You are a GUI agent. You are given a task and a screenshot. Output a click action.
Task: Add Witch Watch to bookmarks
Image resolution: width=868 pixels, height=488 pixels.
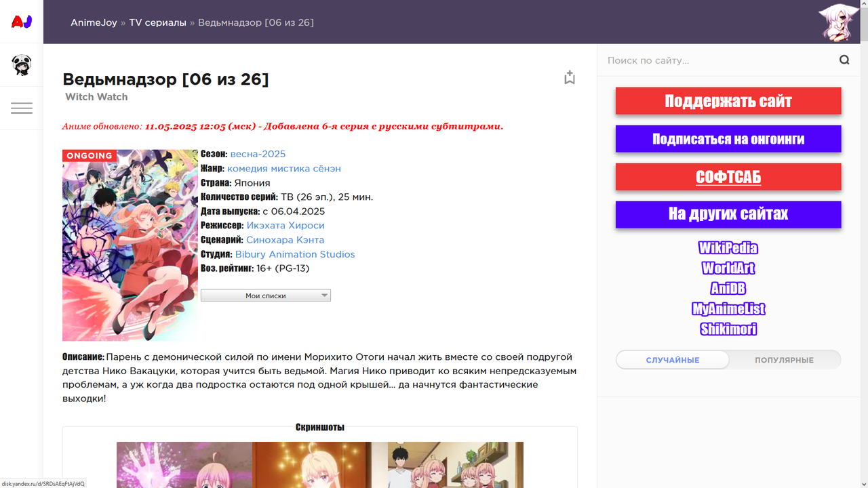click(x=570, y=77)
